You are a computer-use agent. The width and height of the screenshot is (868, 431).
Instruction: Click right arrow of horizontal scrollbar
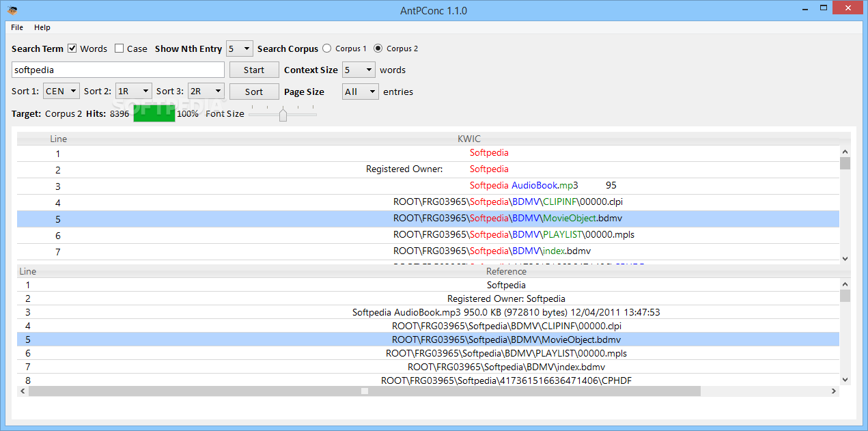(833, 391)
